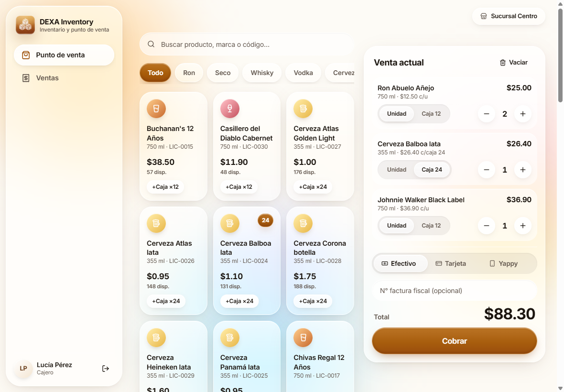This screenshot has height=392, width=564.
Task: Click the Buchanan's 12 Años glass icon
Action: 156,109
